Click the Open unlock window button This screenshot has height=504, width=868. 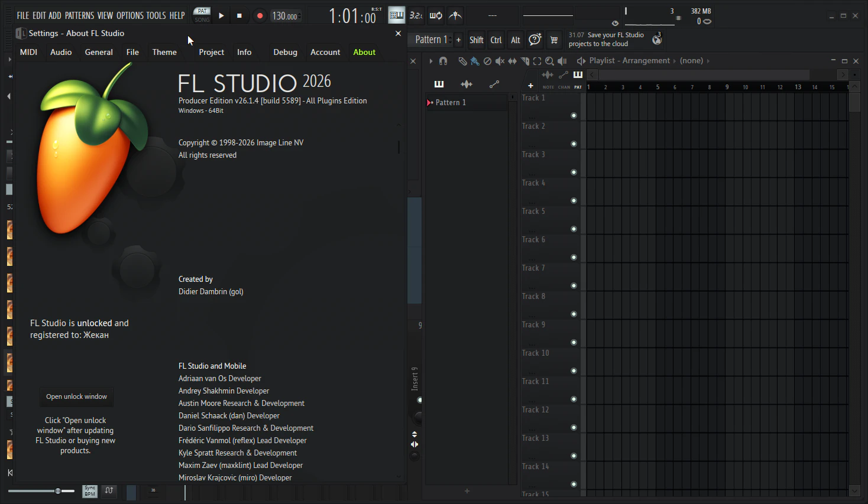pos(77,396)
